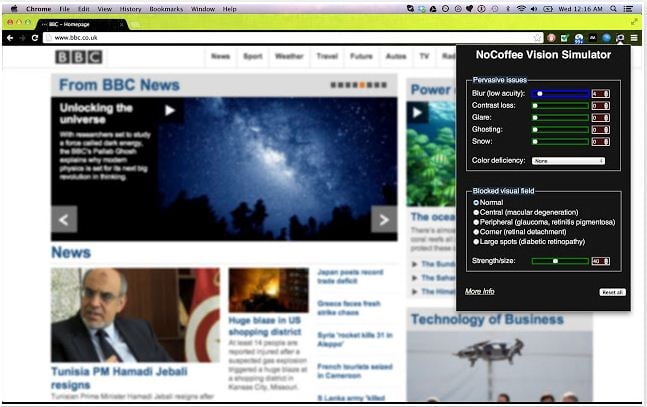Show previous story with carousel left arrow
Screen dimensions: 647x407
(64, 220)
